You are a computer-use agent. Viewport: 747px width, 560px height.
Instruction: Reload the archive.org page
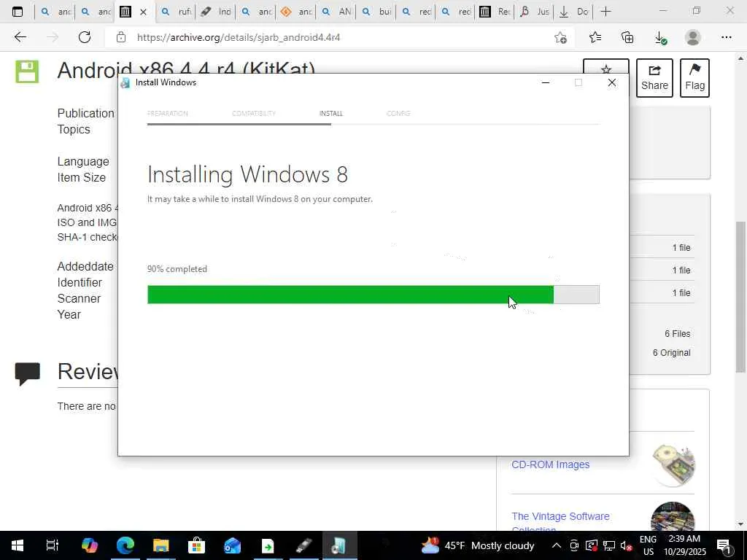pyautogui.click(x=85, y=37)
